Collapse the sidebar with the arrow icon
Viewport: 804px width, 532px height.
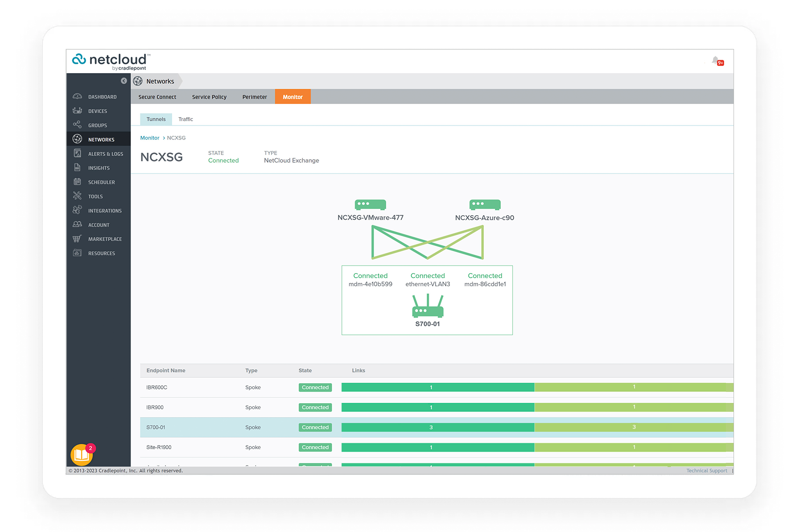[x=124, y=81]
